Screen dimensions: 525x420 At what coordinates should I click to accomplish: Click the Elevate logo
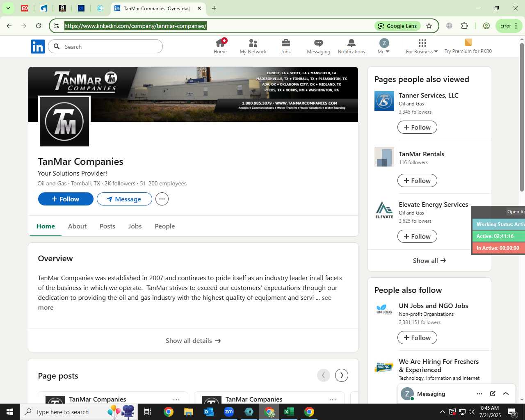pos(384,210)
